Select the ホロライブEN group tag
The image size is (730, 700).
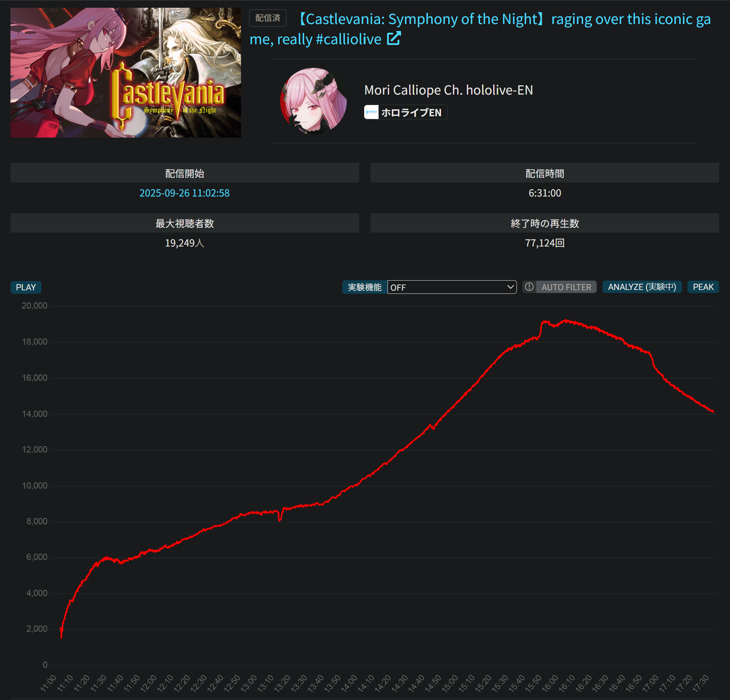(x=406, y=112)
